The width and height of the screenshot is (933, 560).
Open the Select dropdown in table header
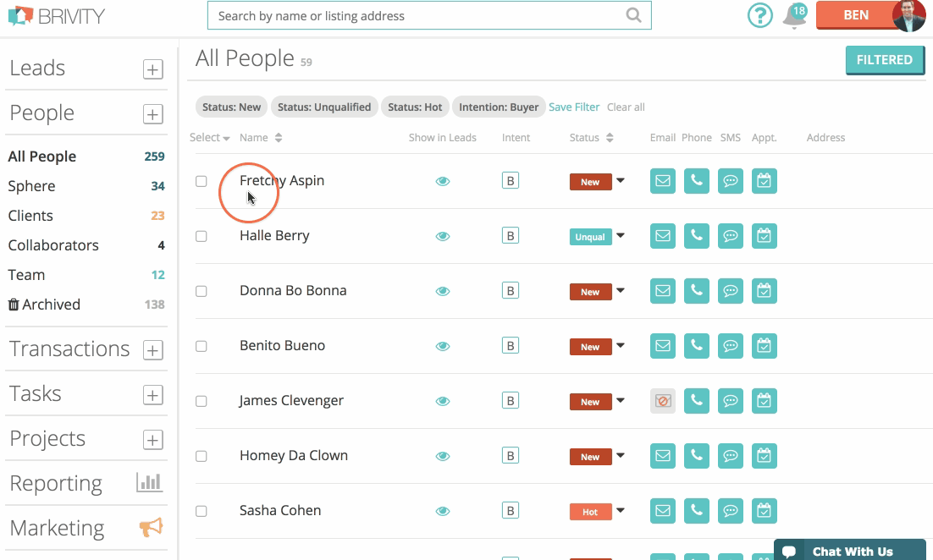pos(209,137)
